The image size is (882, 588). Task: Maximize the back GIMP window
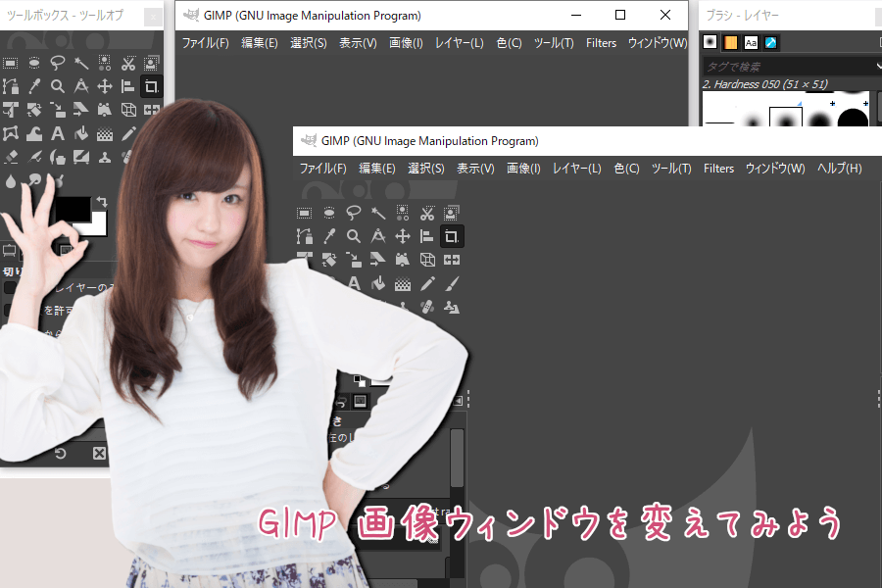coord(620,16)
